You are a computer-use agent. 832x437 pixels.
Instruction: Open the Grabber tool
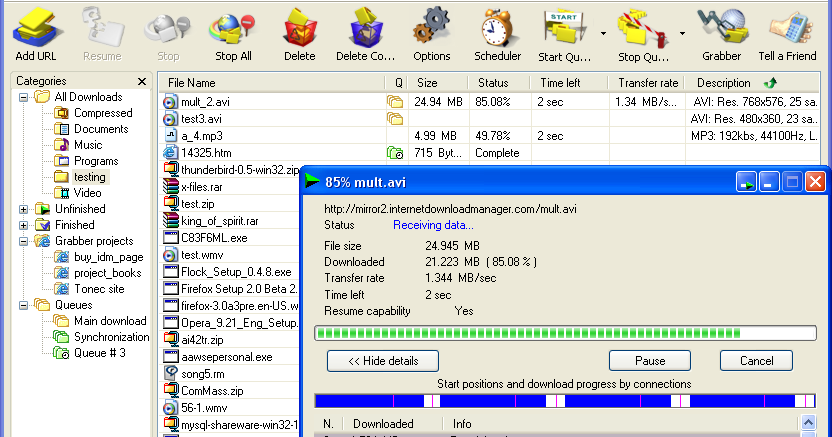(721, 34)
